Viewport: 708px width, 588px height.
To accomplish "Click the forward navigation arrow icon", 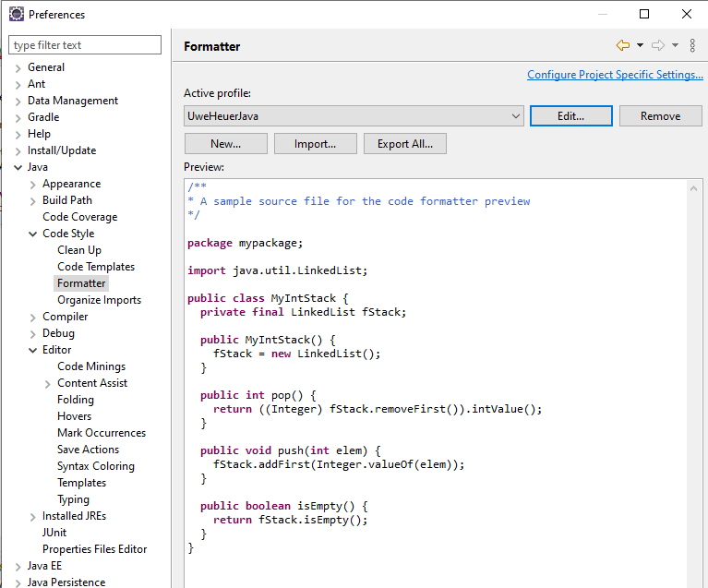I will [x=658, y=45].
